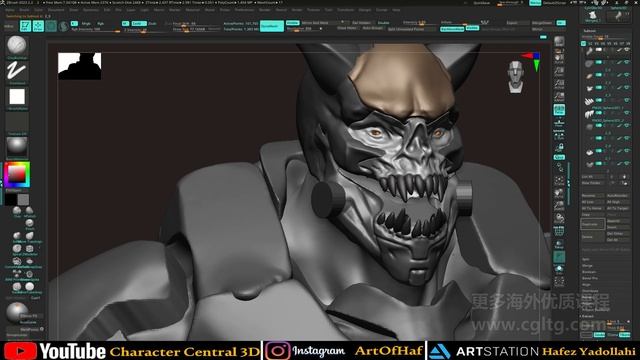The width and height of the screenshot is (640, 360).
Task: Select the Merged tool thumbnail
Action: 592,16
